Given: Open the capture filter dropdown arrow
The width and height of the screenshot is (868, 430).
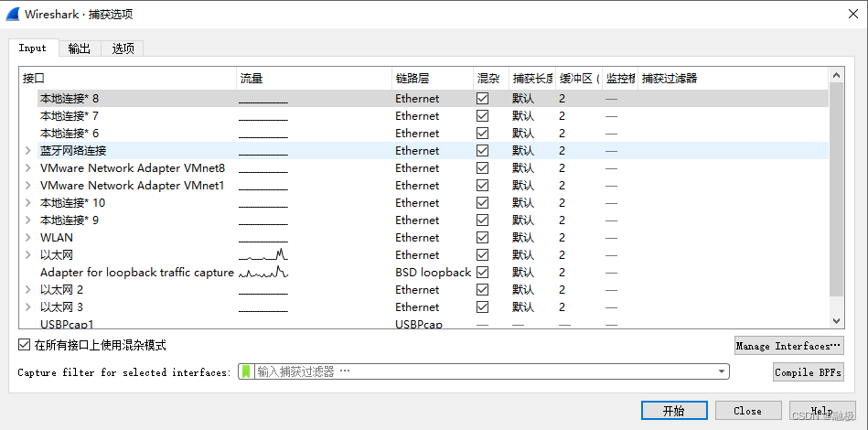Looking at the screenshot, I should (x=722, y=371).
